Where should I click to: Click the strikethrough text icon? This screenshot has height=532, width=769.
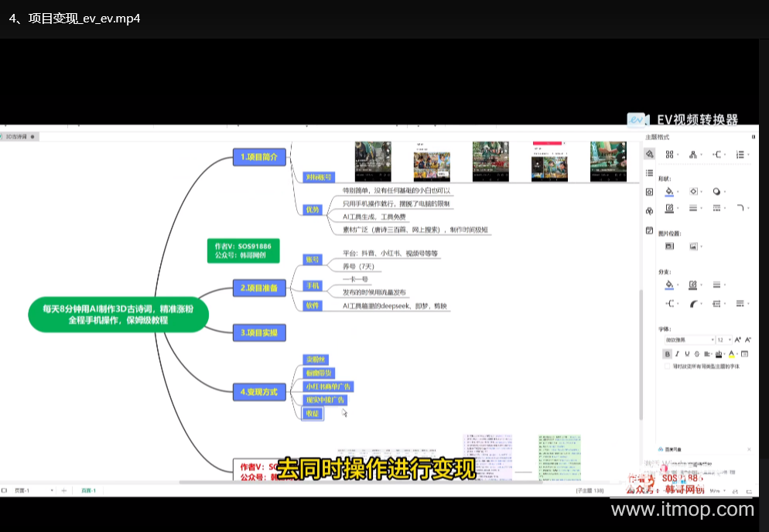[x=697, y=354]
